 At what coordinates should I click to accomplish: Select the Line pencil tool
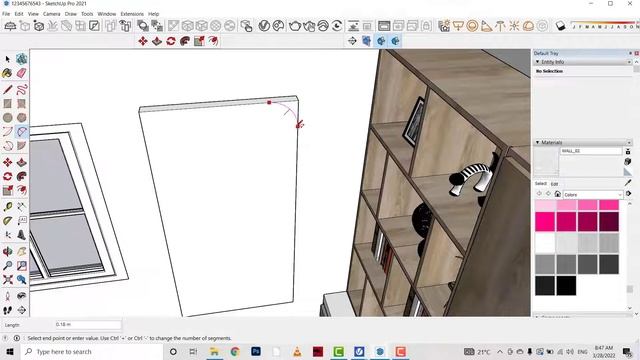tap(7, 89)
